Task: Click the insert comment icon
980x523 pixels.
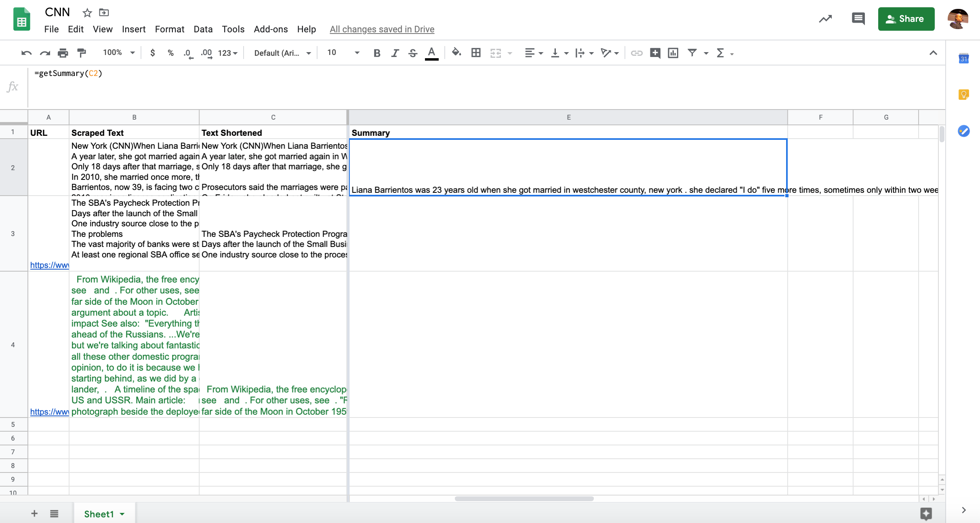Action: (x=655, y=53)
